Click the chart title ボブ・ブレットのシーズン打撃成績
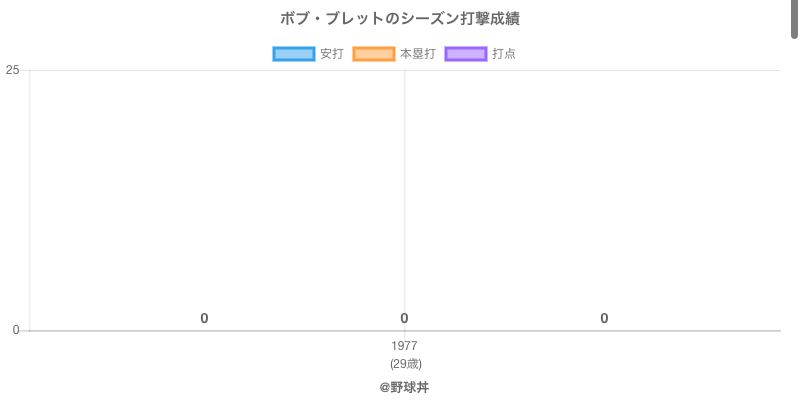 click(x=400, y=19)
